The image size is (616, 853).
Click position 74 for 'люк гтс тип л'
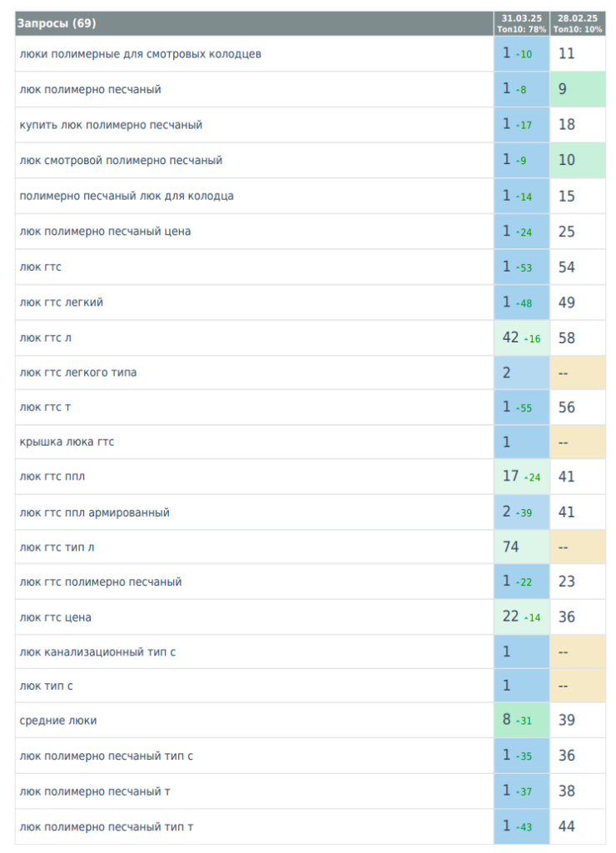pos(521,546)
